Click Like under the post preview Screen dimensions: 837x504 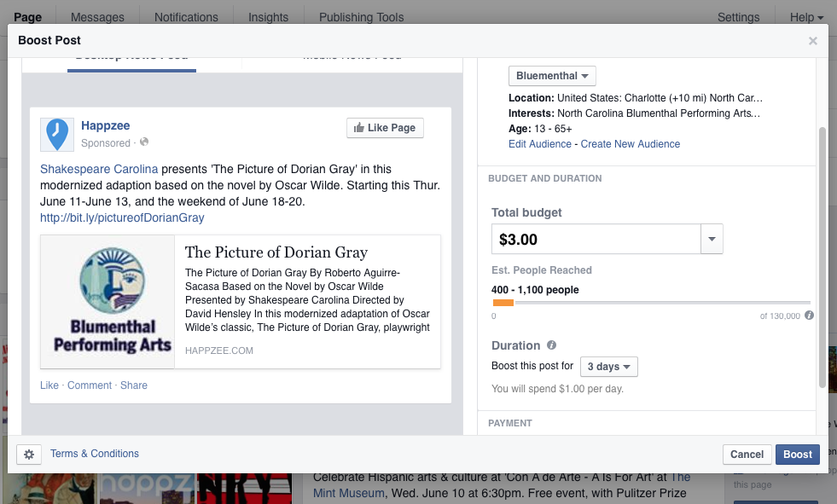pyautogui.click(x=49, y=385)
